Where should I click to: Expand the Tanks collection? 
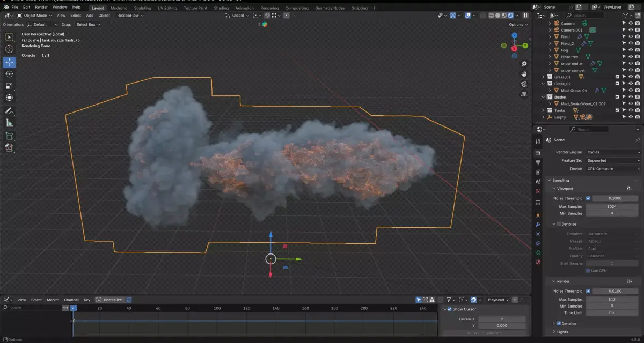point(543,110)
